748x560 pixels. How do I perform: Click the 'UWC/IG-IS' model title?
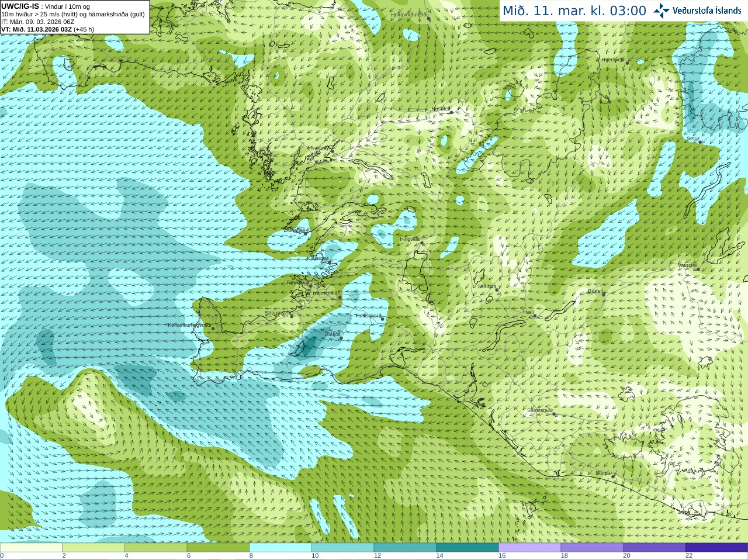click(x=20, y=6)
